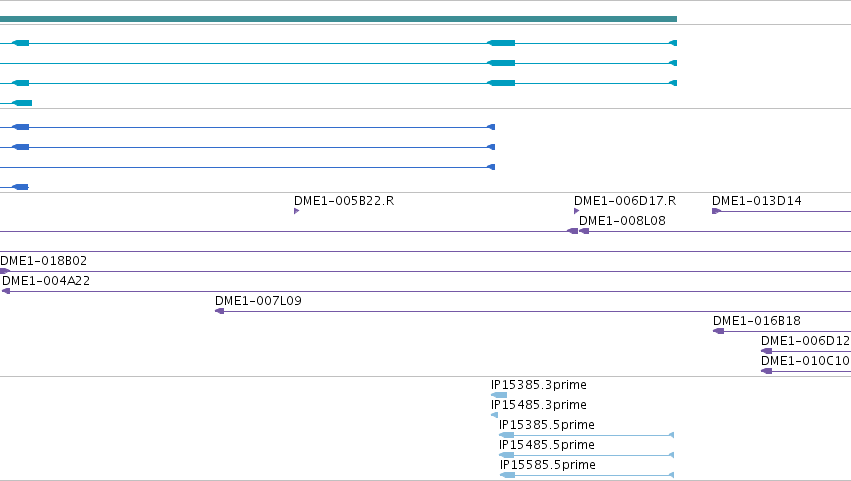Viewport: 851px width, 481px height.
Task: Click the DME1-006D12 label
Action: (x=805, y=341)
